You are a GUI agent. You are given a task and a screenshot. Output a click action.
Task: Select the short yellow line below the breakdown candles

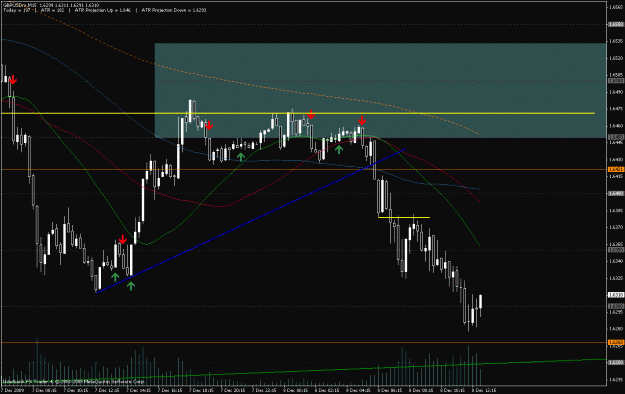coord(404,217)
